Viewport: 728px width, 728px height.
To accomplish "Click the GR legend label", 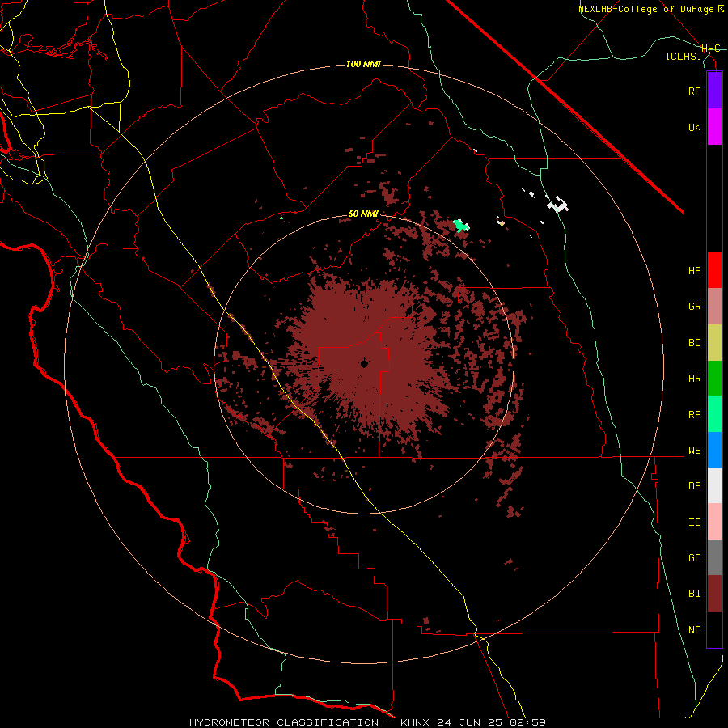I will click(694, 307).
